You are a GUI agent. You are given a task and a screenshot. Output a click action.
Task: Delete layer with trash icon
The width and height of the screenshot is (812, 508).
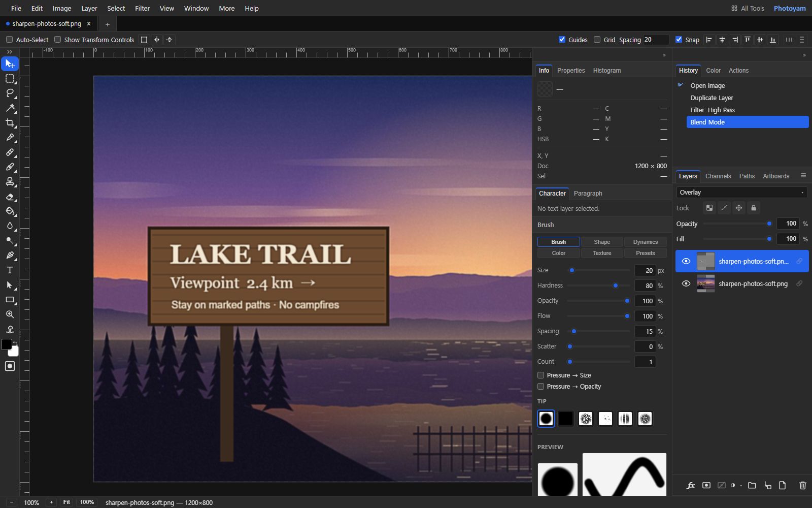click(x=802, y=486)
